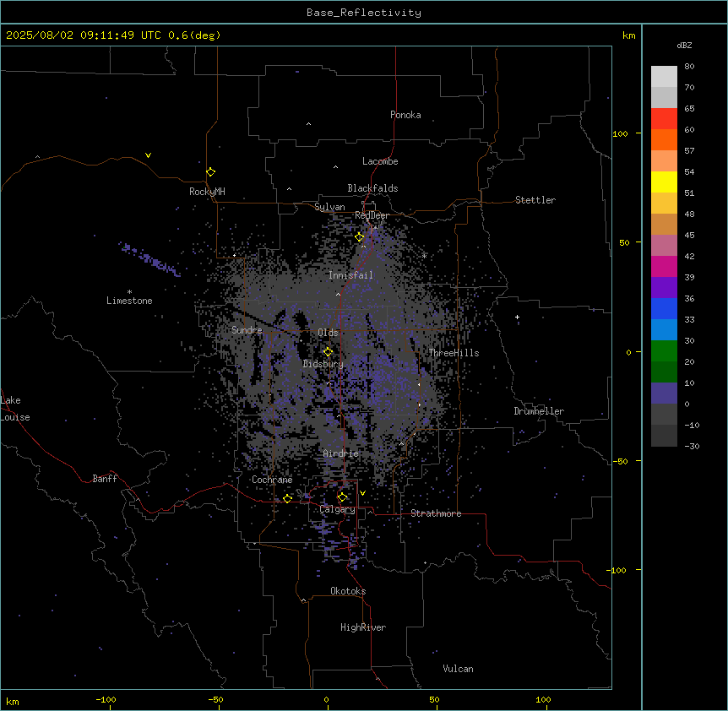Image resolution: width=728 pixels, height=711 pixels.
Task: Click the Ponoka city label
Action: point(405,115)
